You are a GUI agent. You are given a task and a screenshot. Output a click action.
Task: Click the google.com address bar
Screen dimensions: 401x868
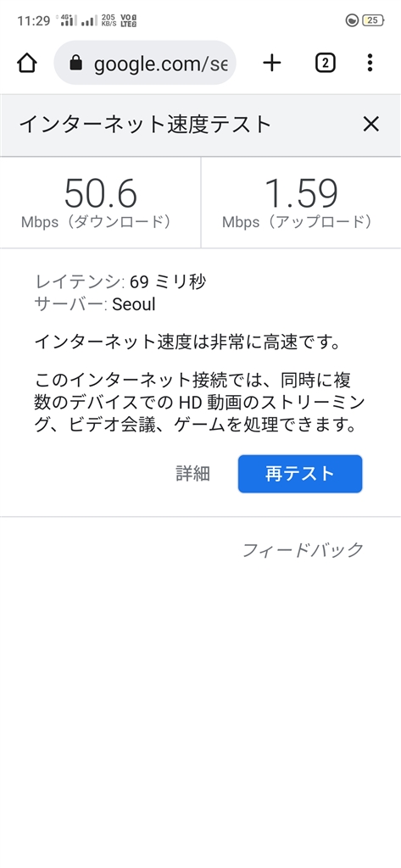(x=145, y=63)
